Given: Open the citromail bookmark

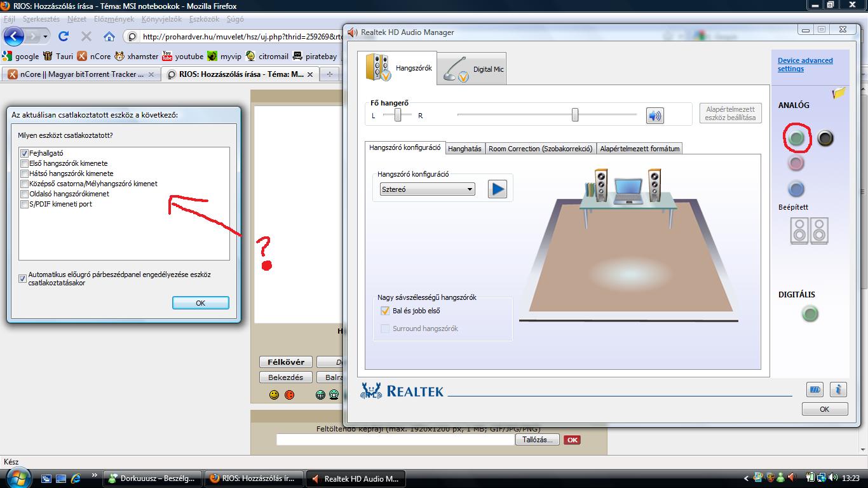Looking at the screenshot, I should 268,56.
